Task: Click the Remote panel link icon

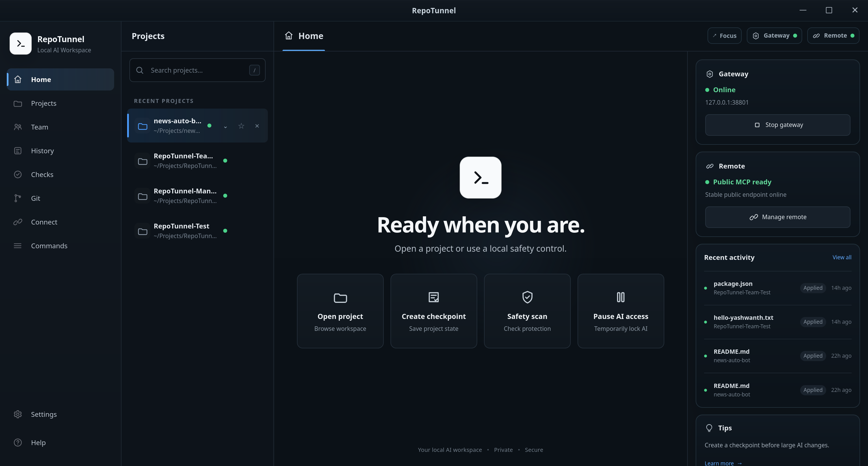Action: 710,166
